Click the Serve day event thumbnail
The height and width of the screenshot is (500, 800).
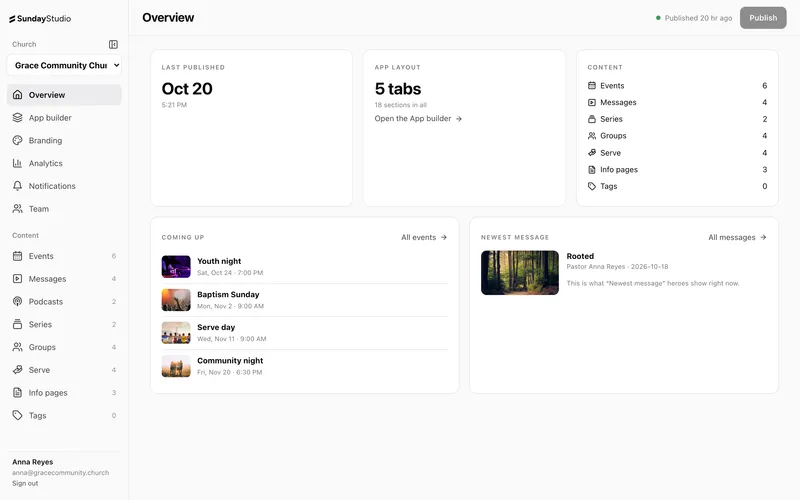pyautogui.click(x=176, y=333)
